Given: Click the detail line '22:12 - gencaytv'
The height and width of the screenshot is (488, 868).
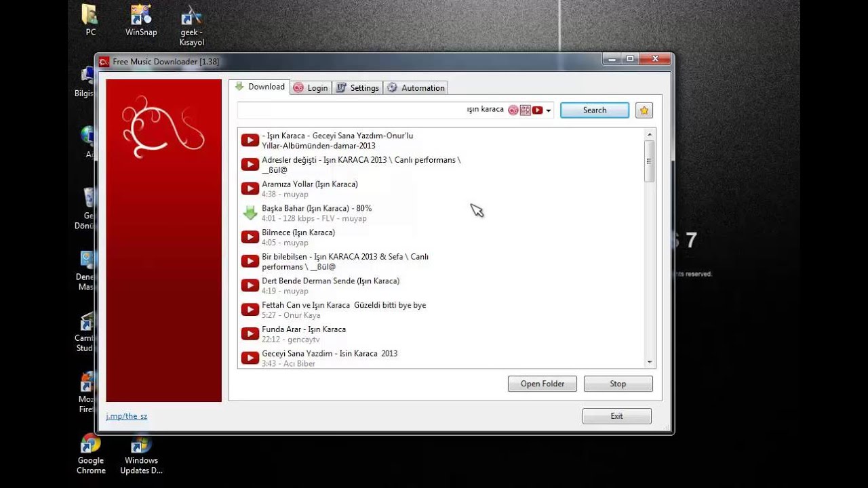Looking at the screenshot, I should tap(291, 339).
